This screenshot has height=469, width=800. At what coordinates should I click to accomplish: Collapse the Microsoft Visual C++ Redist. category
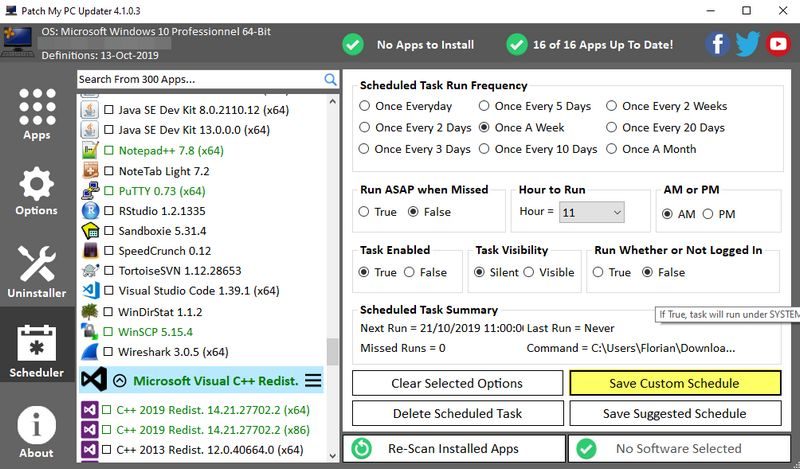119,380
